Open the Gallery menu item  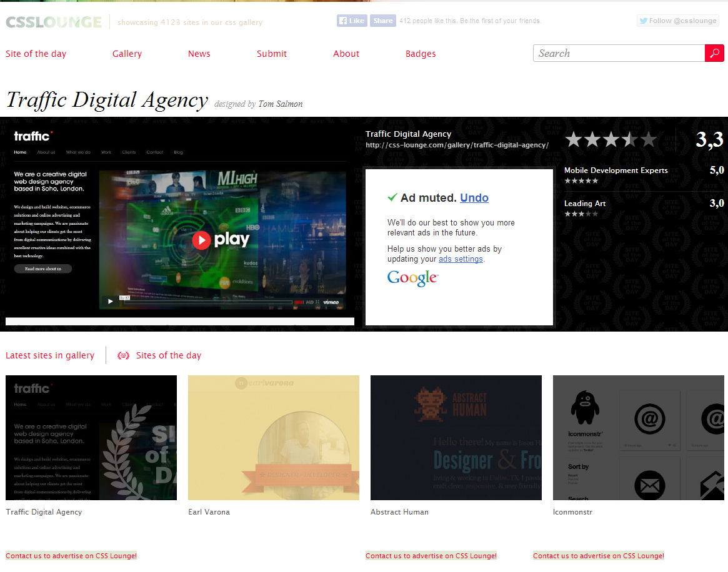[127, 53]
